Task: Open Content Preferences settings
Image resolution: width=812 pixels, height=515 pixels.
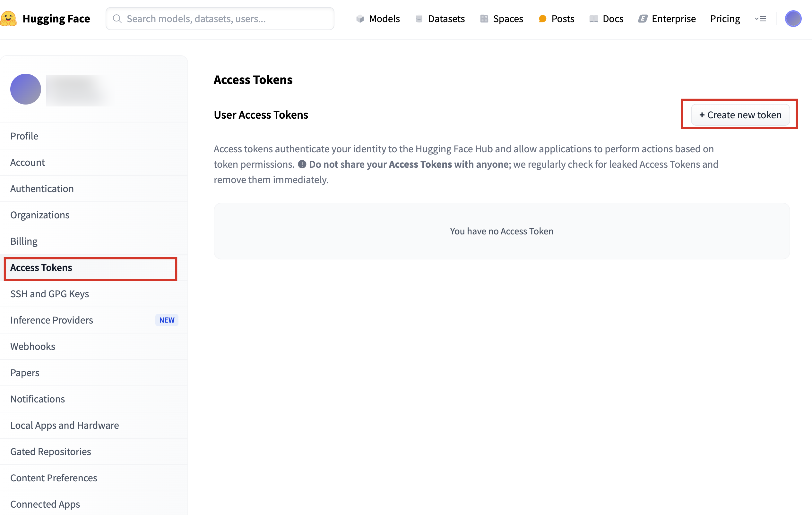Action: pyautogui.click(x=94, y=477)
